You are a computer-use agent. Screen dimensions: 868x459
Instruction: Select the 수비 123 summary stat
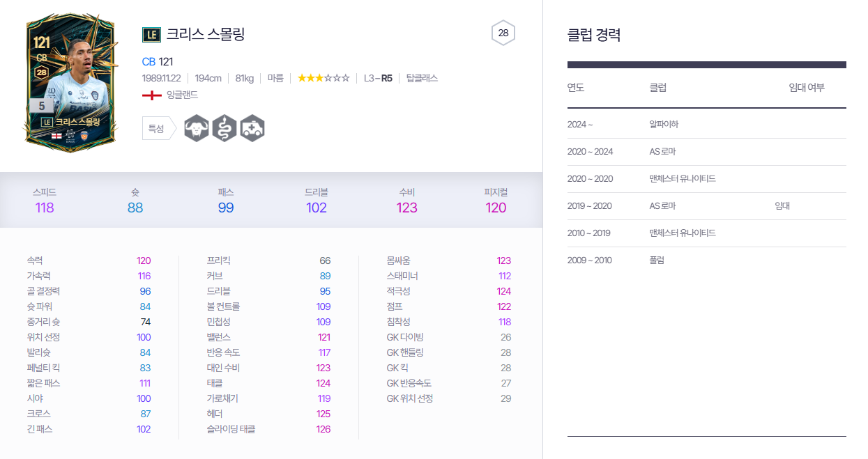(x=407, y=200)
